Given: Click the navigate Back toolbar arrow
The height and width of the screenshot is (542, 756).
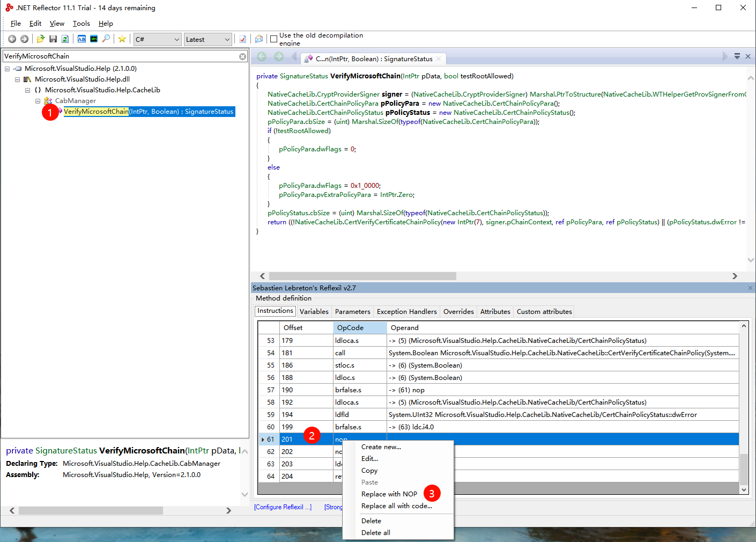Looking at the screenshot, I should 12,39.
